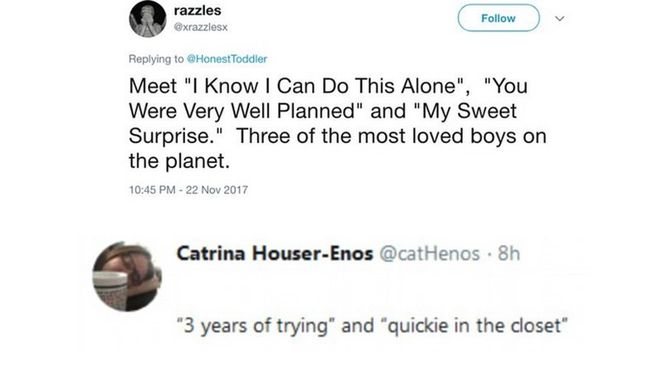Click the 'quickie in the closet' quote
This screenshot has height=372, width=669.
pyautogui.click(x=474, y=326)
